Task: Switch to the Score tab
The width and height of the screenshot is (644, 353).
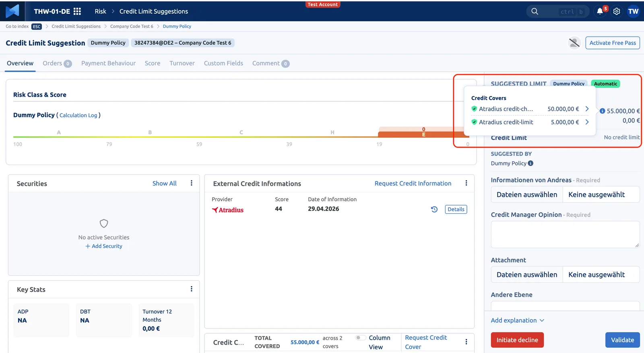Action: (153, 63)
